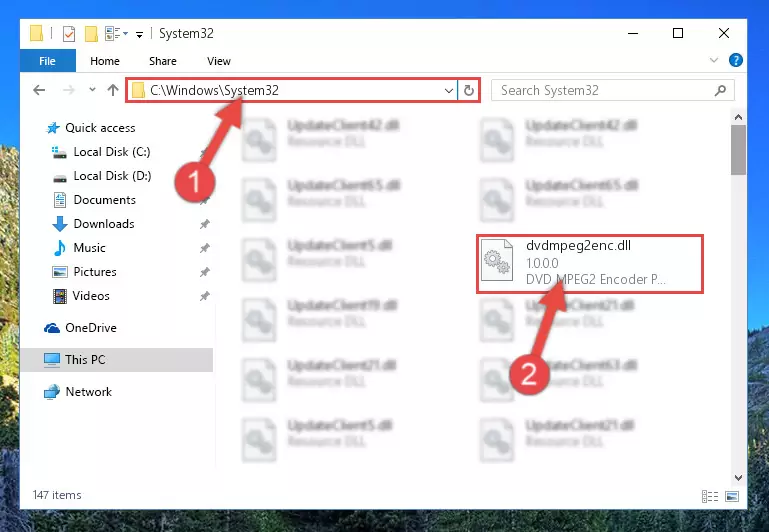This screenshot has width=769, height=532.
Task: Switch to the Home ribbon tab
Action: coord(105,61)
